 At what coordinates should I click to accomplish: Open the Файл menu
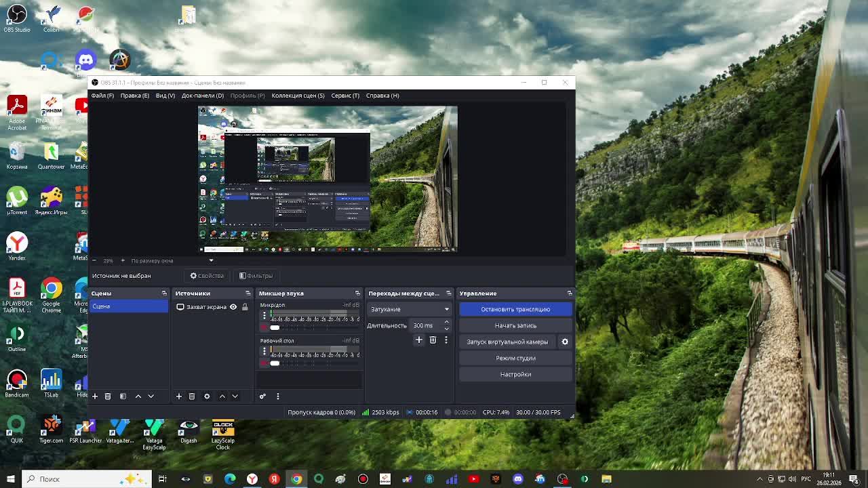[102, 96]
